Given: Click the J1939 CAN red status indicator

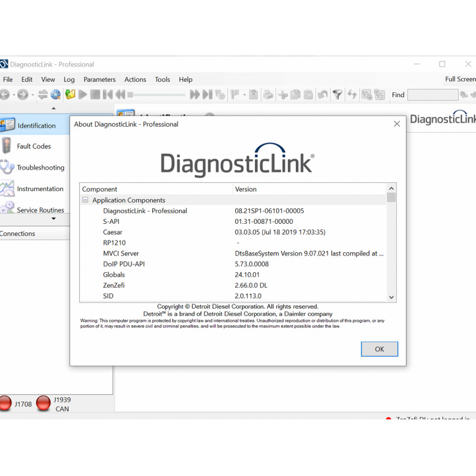Looking at the screenshot, I should (43, 404).
